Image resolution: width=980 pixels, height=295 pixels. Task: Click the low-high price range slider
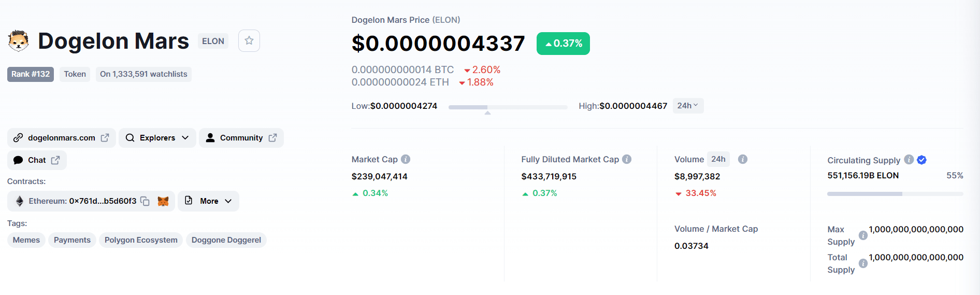(x=508, y=107)
